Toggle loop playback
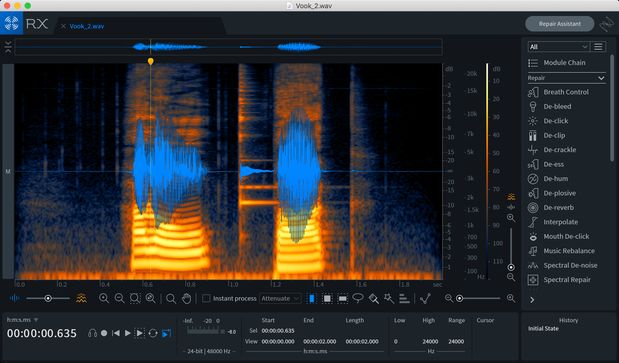The width and height of the screenshot is (619, 363). coord(153,333)
